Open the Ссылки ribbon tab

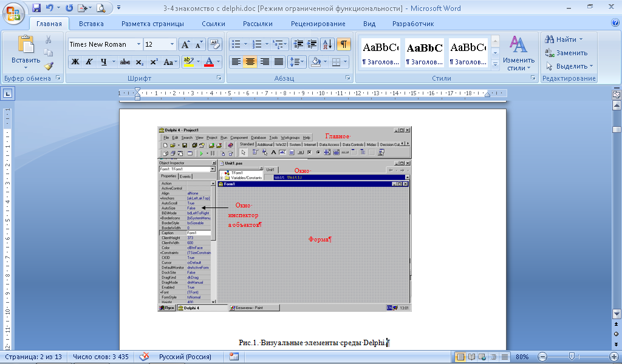213,24
